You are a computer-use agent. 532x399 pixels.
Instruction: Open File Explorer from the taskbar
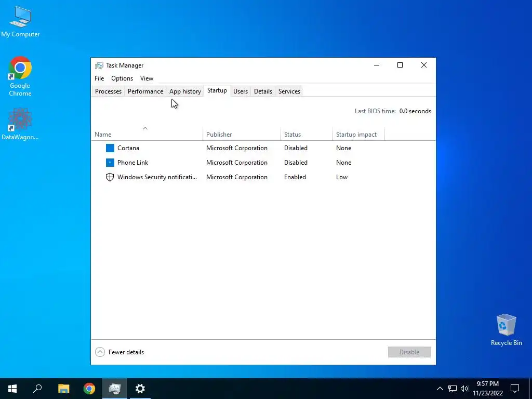(63, 389)
